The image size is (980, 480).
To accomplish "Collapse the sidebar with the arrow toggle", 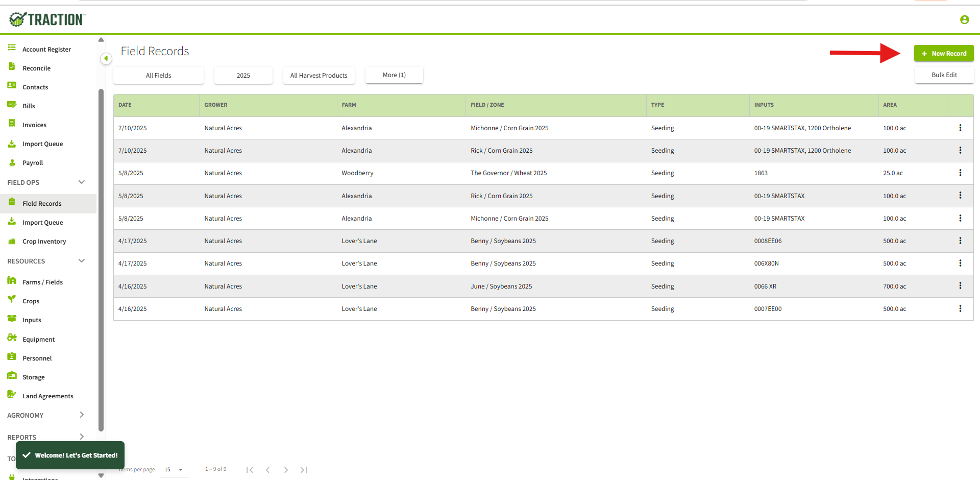I will tap(106, 58).
